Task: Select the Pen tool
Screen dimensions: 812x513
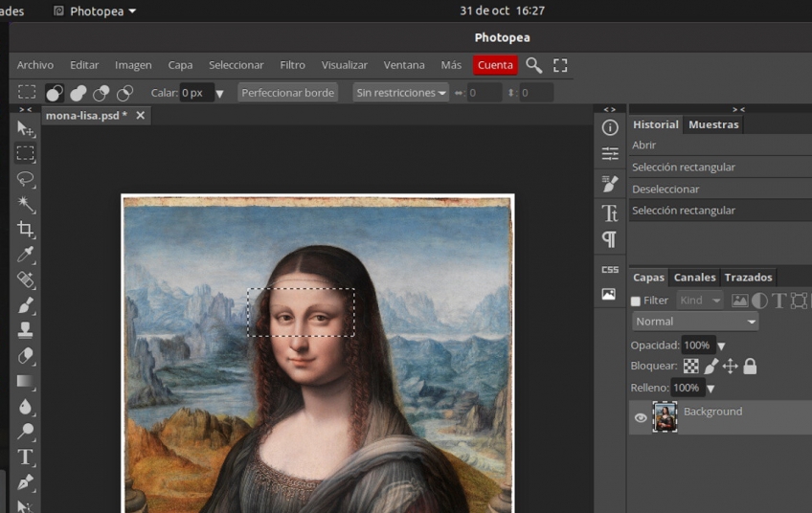Action: tap(25, 482)
